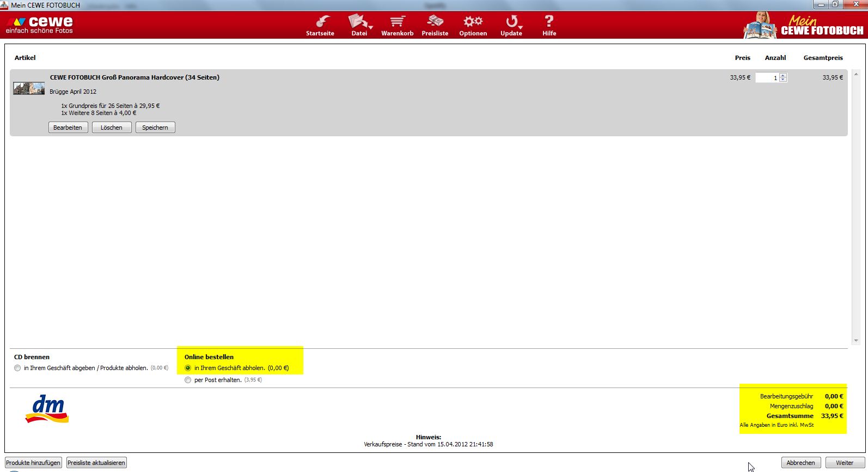Screen dimensions: 868x472
Task: Click the cewe logo
Action: [39, 25]
